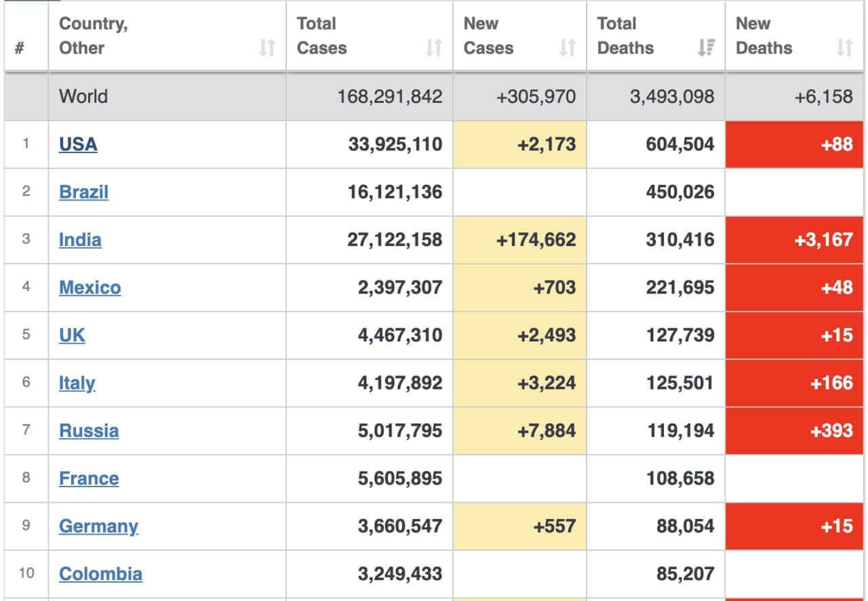Select Brazil total cases 16,121,136

[395, 192]
